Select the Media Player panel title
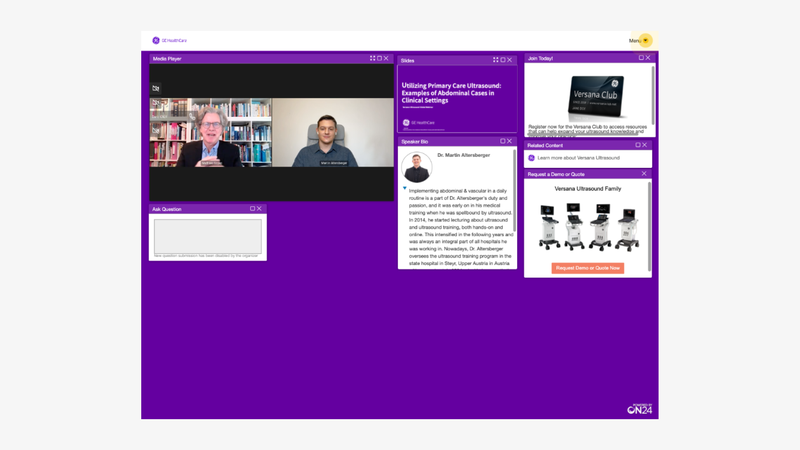 pos(167,59)
